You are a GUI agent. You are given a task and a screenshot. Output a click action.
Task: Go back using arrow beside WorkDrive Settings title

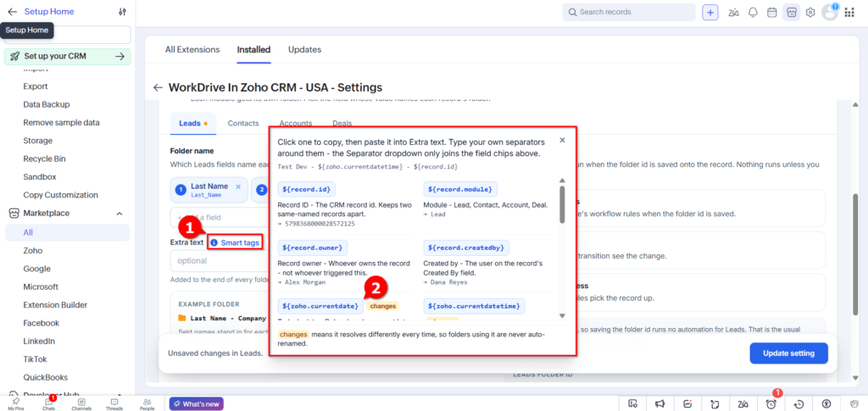coord(158,87)
